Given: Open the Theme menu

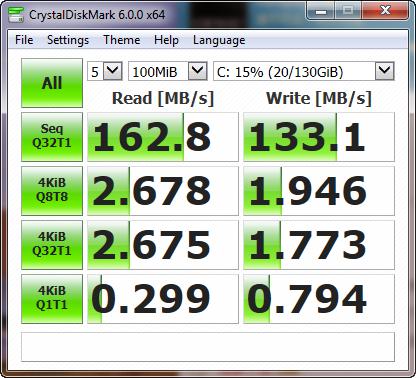Looking at the screenshot, I should [x=122, y=40].
